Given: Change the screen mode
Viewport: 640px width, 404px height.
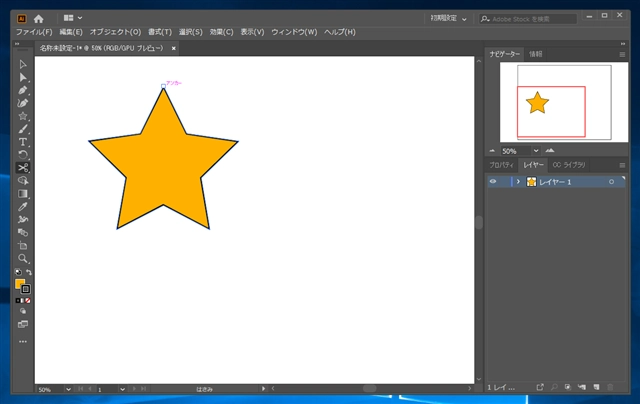Looking at the screenshot, I should click(x=23, y=324).
